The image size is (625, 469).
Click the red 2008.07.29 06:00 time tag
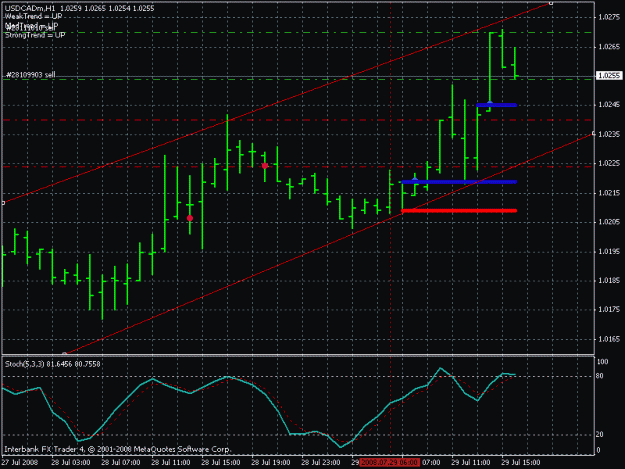pyautogui.click(x=389, y=462)
